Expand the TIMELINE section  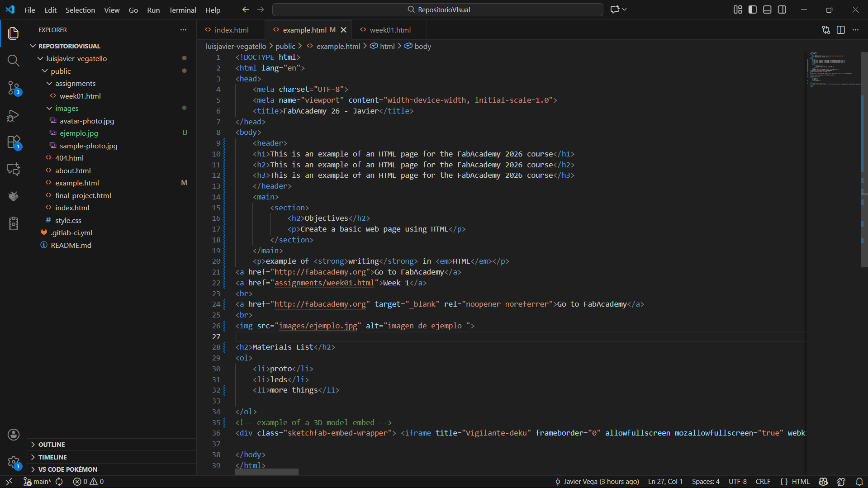click(52, 457)
